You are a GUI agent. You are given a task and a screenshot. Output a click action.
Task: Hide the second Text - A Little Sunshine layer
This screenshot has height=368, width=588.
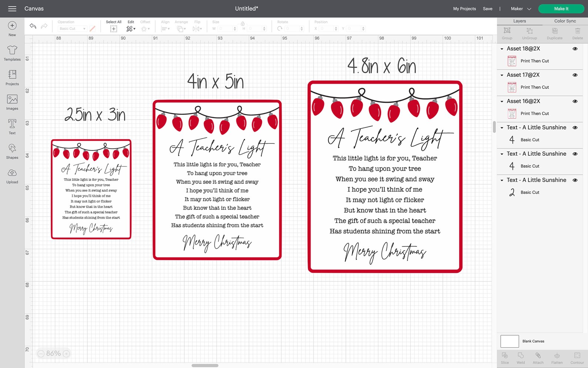click(575, 154)
